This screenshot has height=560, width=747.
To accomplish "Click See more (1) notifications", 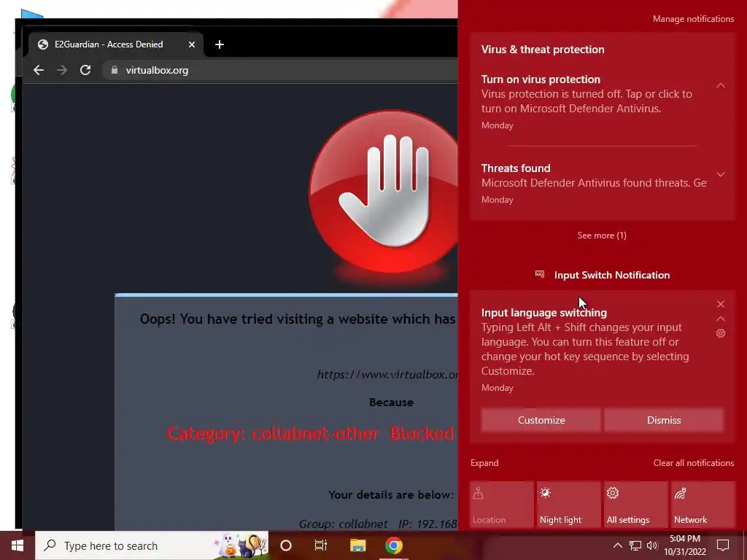I will (602, 236).
